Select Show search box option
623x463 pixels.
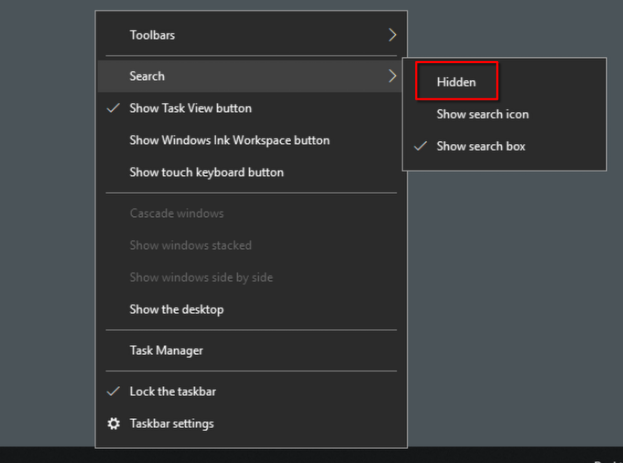pos(504,146)
